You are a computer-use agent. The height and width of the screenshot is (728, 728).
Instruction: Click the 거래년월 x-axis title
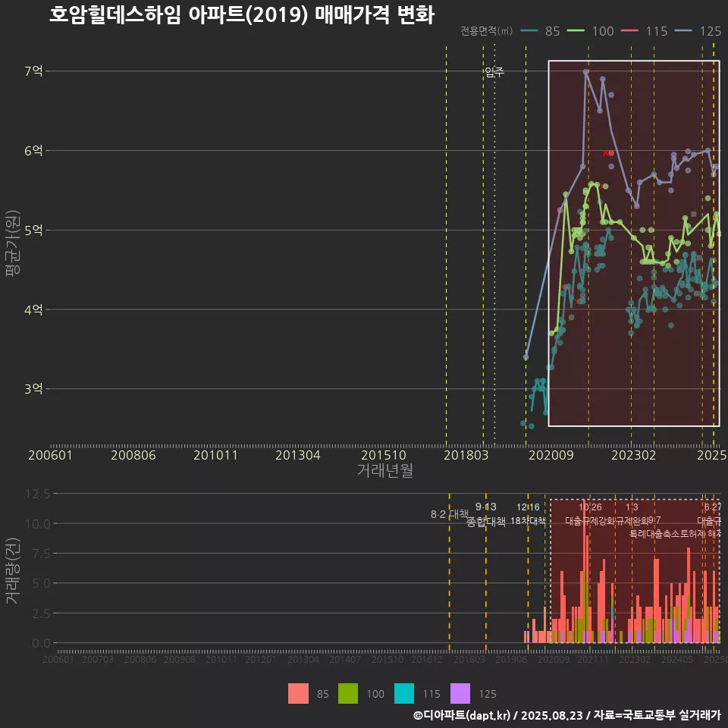[x=385, y=470]
